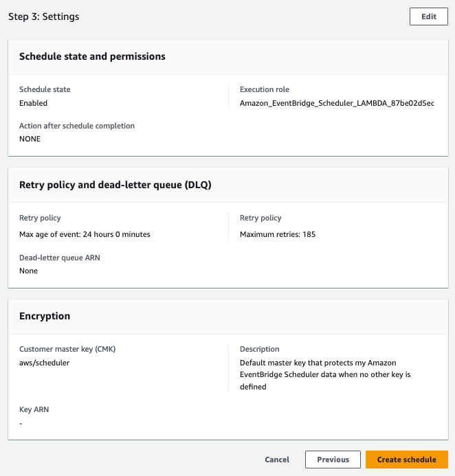Click the Enabled schedule state value
This screenshot has width=455, height=476.
coord(33,103)
